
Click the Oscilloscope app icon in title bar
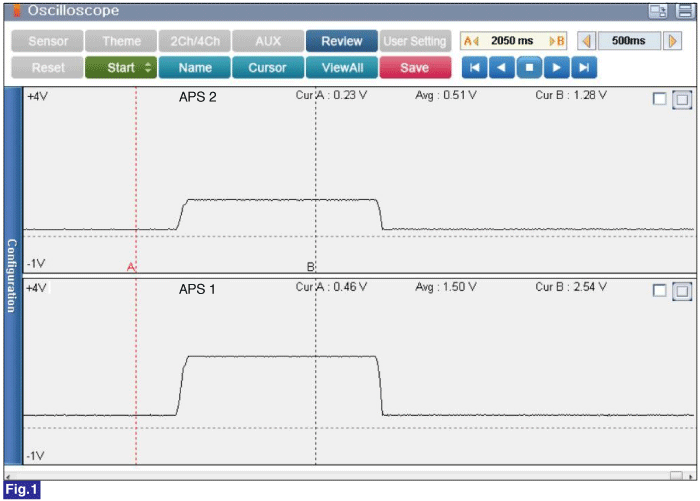pos(17,10)
